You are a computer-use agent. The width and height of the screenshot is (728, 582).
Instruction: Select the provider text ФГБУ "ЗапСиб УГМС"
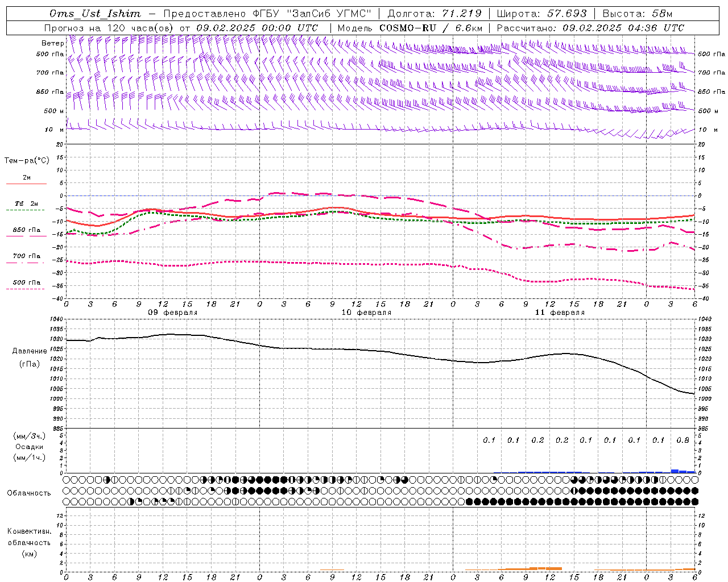[x=311, y=14]
